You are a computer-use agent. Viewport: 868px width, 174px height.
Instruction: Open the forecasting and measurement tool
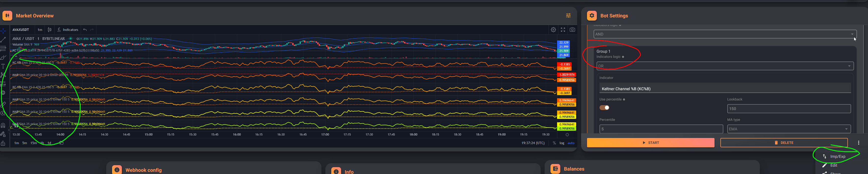point(3,84)
